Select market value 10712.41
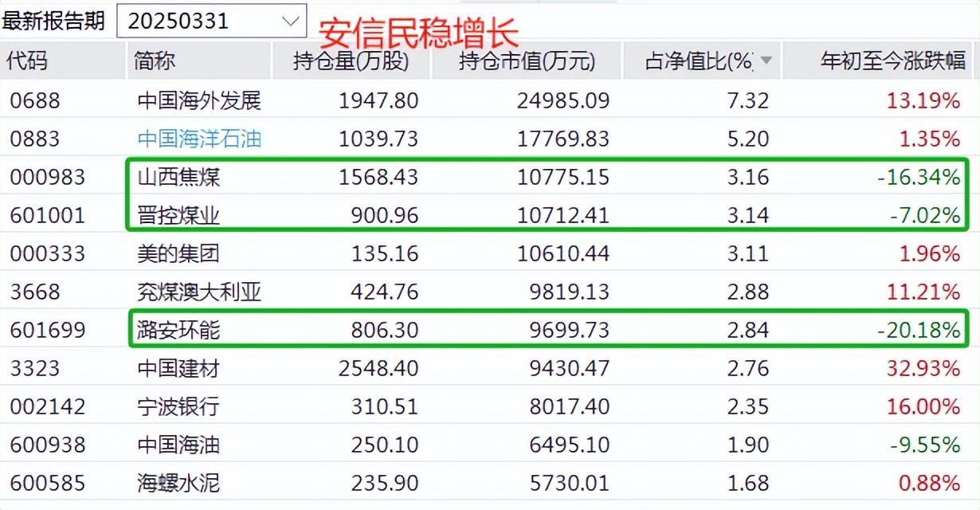 point(563,215)
